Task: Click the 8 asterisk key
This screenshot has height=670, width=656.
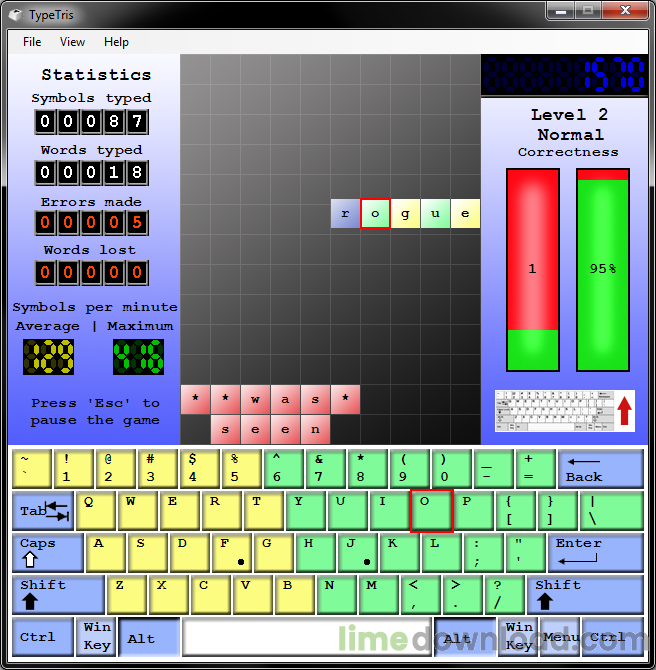Action: [x=368, y=469]
